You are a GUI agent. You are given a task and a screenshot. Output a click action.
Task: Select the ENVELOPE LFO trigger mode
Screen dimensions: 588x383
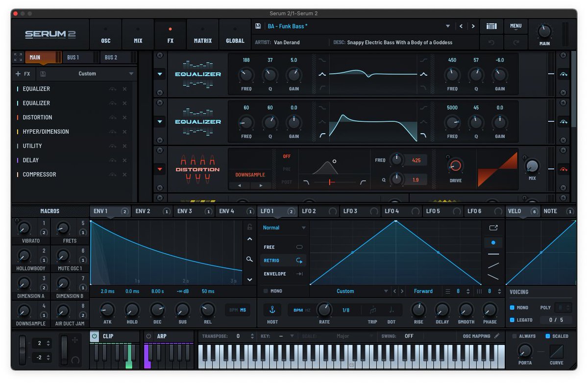point(283,274)
